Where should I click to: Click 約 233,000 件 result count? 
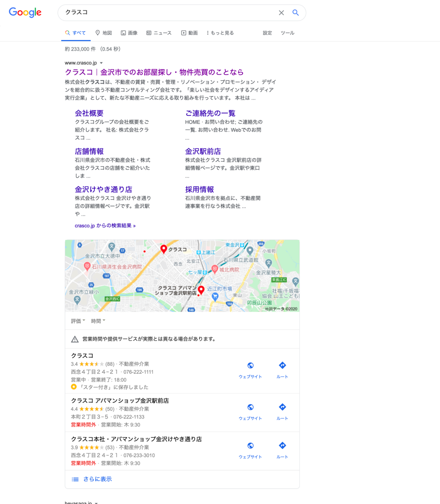pyautogui.click(x=80, y=49)
